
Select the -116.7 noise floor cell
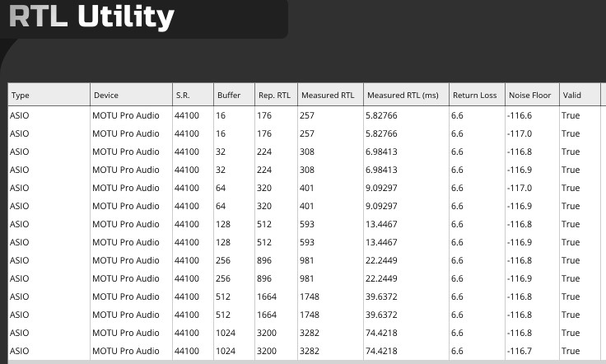pyautogui.click(x=520, y=351)
